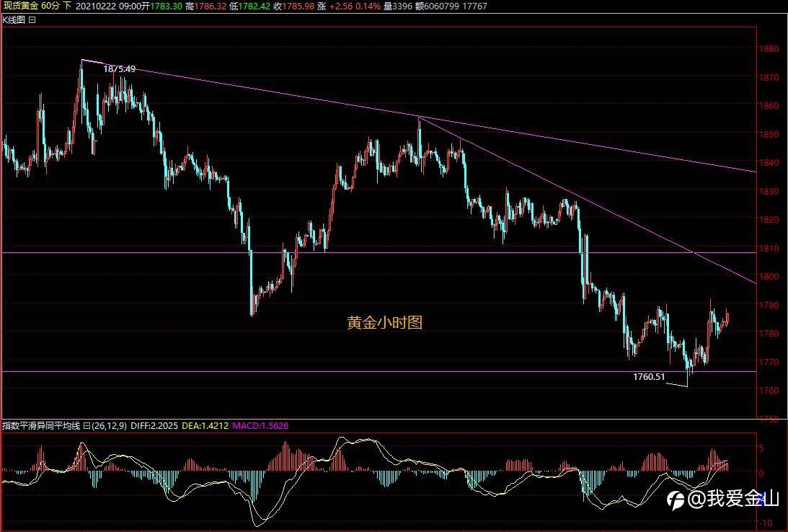Image resolution: width=788 pixels, height=532 pixels.
Task: Click the volume value 量3396
Action: (398, 6)
